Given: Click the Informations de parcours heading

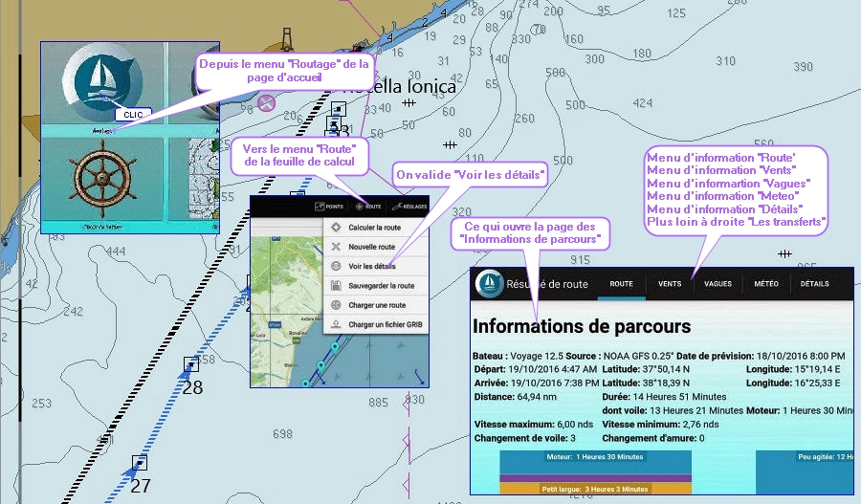Looking at the screenshot, I should pyautogui.click(x=582, y=327).
